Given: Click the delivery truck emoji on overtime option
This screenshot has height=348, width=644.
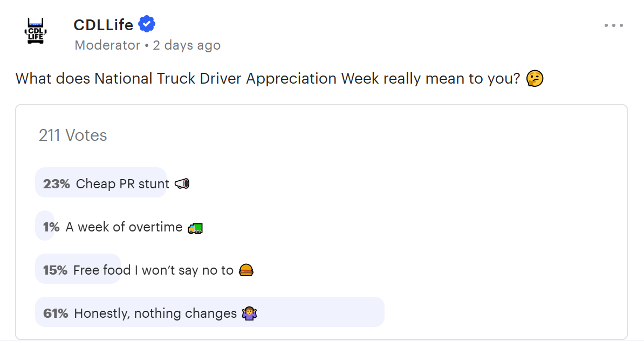Looking at the screenshot, I should [194, 227].
